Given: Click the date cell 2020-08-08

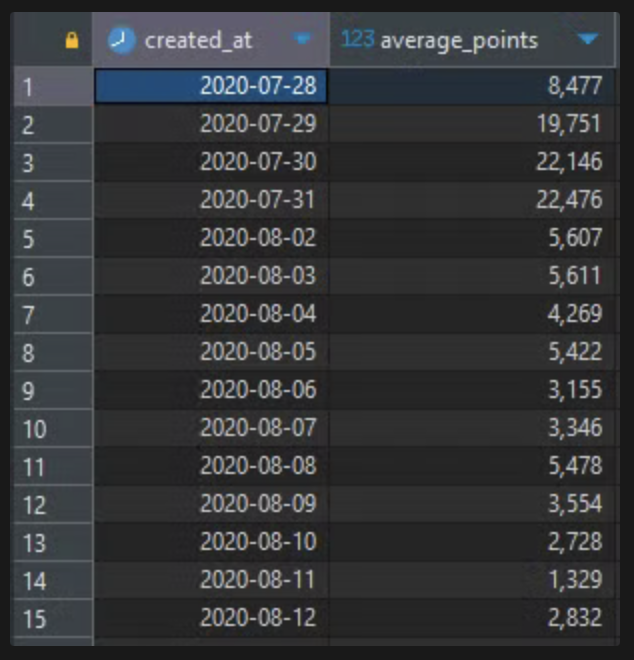Looking at the screenshot, I should [211, 466].
